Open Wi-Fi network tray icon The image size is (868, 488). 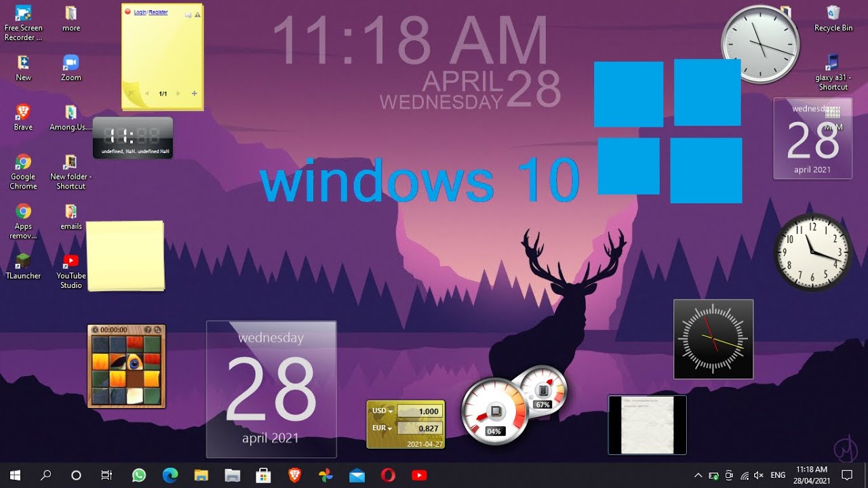tap(745, 475)
